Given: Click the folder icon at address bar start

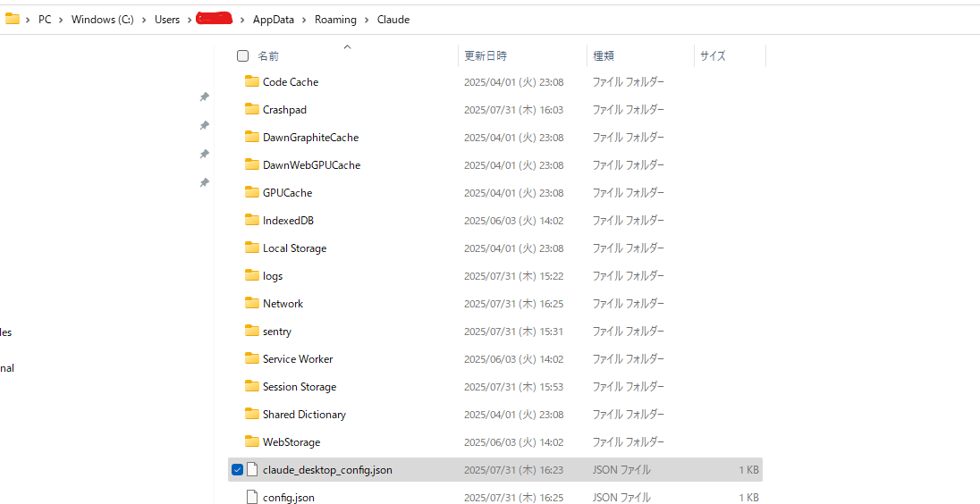Looking at the screenshot, I should pyautogui.click(x=13, y=20).
